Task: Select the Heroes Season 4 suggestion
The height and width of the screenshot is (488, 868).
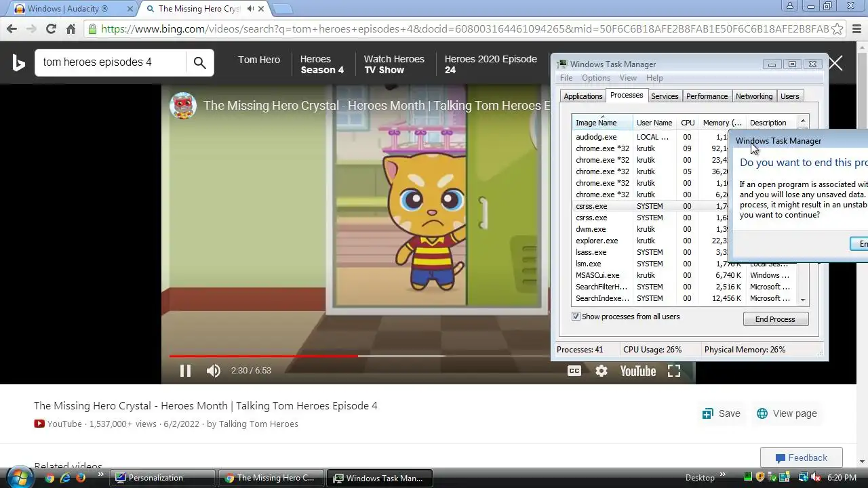Action: (322, 64)
